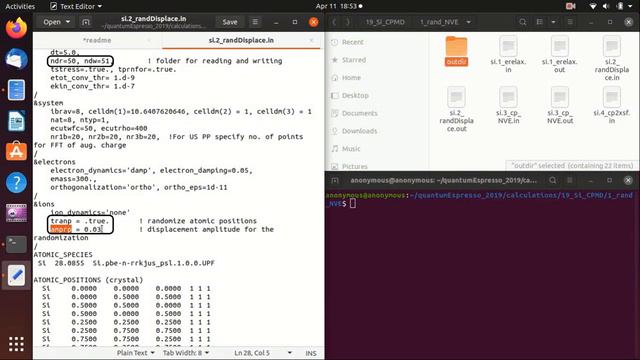Close the readme tab

pyautogui.click(x=149, y=40)
